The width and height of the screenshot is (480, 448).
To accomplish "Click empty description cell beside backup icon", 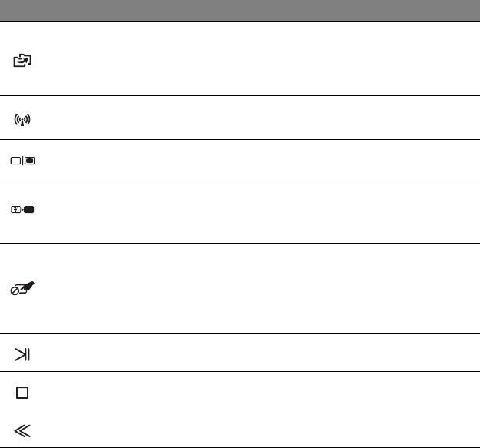I will [261, 59].
